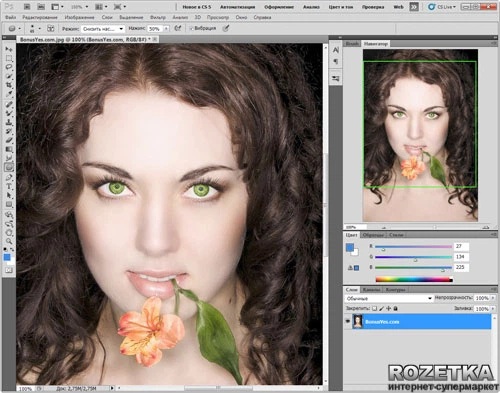Choose the Автоматизация workspace
This screenshot has height=393, width=500.
point(238,7)
